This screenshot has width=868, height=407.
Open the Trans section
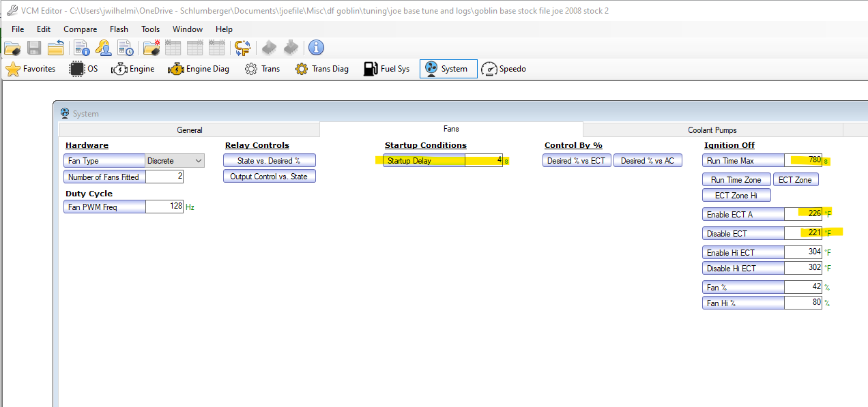261,69
